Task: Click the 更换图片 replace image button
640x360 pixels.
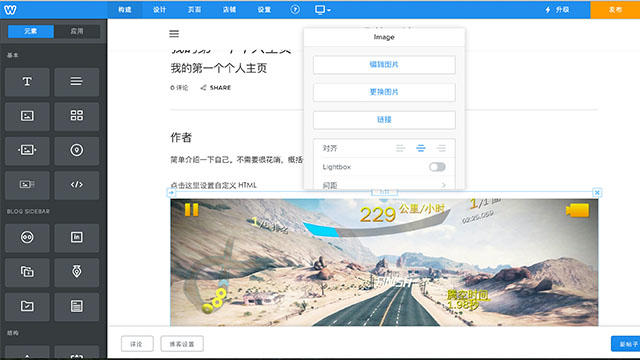Action: pos(384,92)
